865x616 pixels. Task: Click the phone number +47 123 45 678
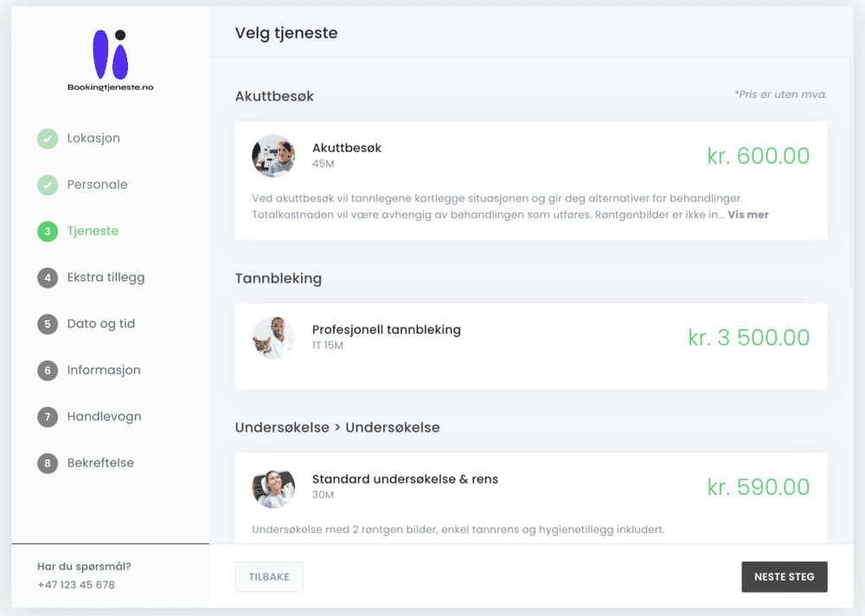pyautogui.click(x=76, y=585)
